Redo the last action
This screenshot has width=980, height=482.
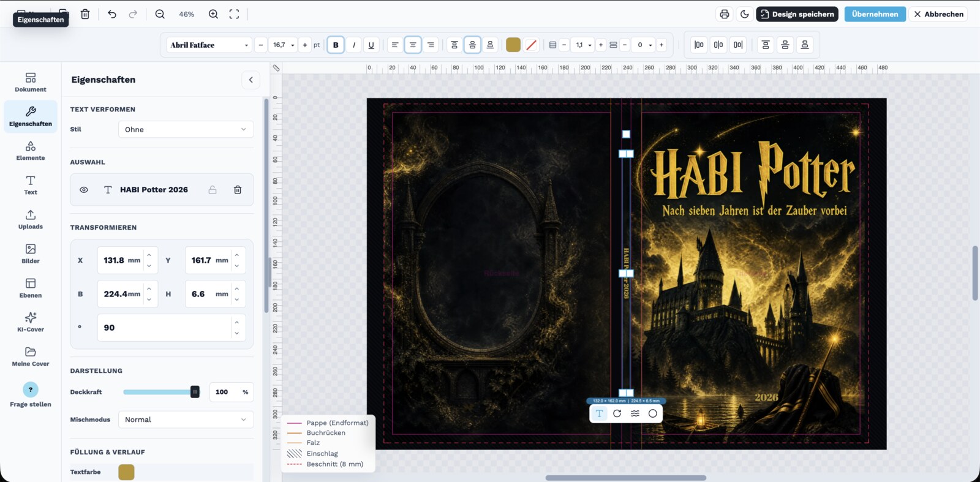(133, 14)
